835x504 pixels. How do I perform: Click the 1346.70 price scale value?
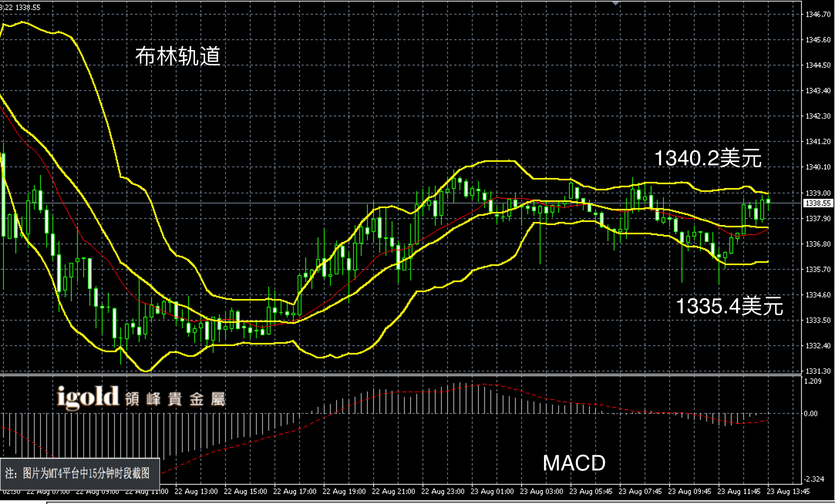tap(818, 15)
